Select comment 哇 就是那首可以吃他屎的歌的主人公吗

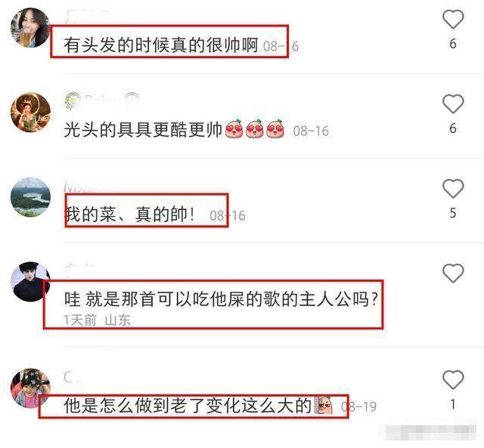click(x=221, y=299)
